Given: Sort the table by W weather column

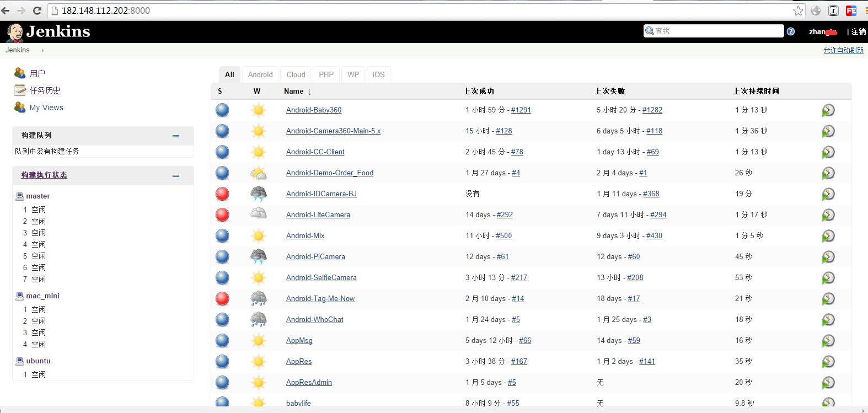Looking at the screenshot, I should 257,92.
